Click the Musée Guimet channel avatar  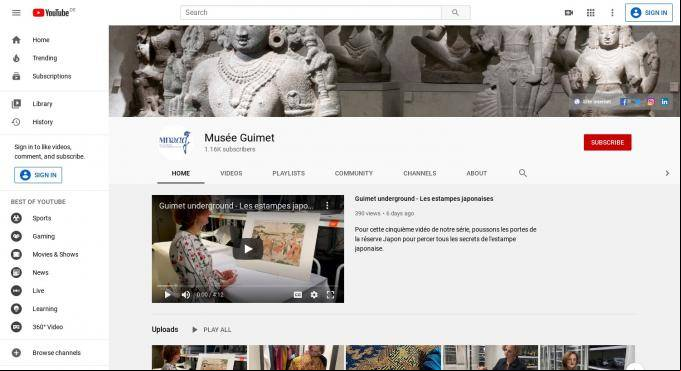click(x=175, y=142)
